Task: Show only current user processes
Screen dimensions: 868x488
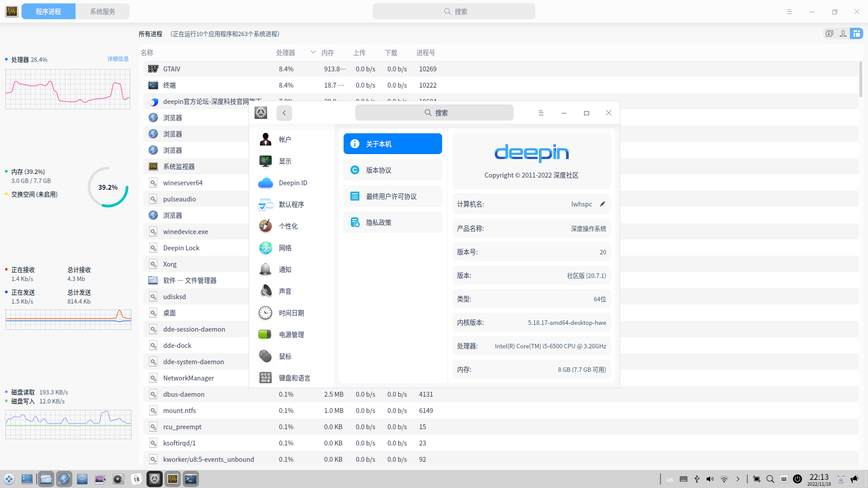Action: [843, 33]
